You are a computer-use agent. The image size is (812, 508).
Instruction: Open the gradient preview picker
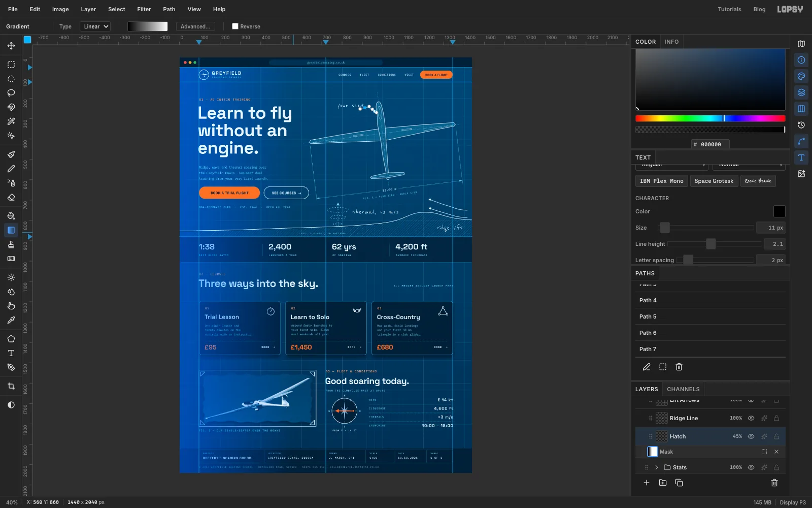[147, 26]
